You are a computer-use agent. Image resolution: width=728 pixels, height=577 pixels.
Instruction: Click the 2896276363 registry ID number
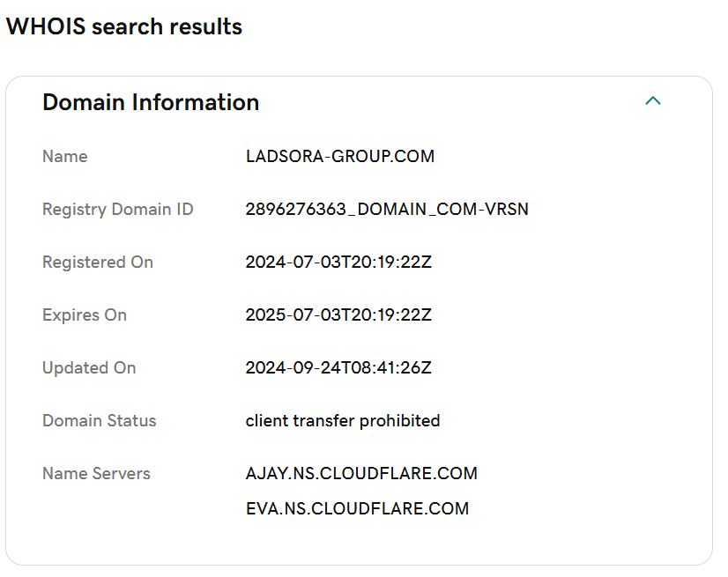pos(296,210)
